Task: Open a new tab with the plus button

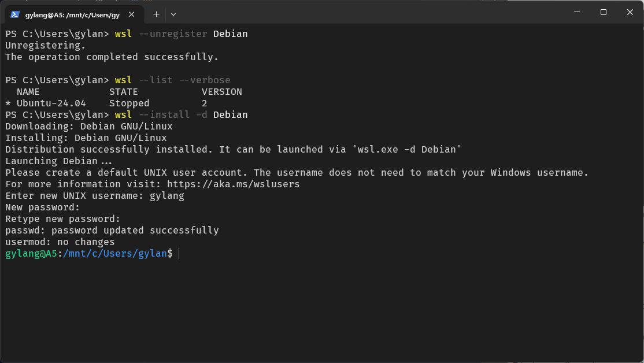Action: point(156,14)
